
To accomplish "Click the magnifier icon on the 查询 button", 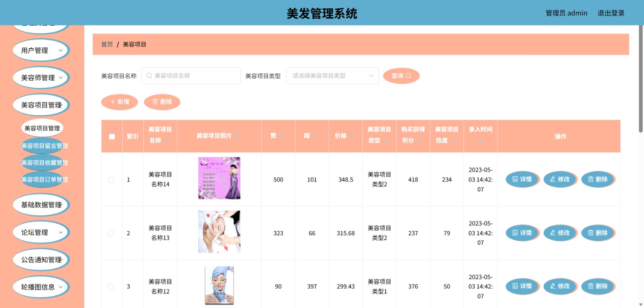I will [x=408, y=76].
